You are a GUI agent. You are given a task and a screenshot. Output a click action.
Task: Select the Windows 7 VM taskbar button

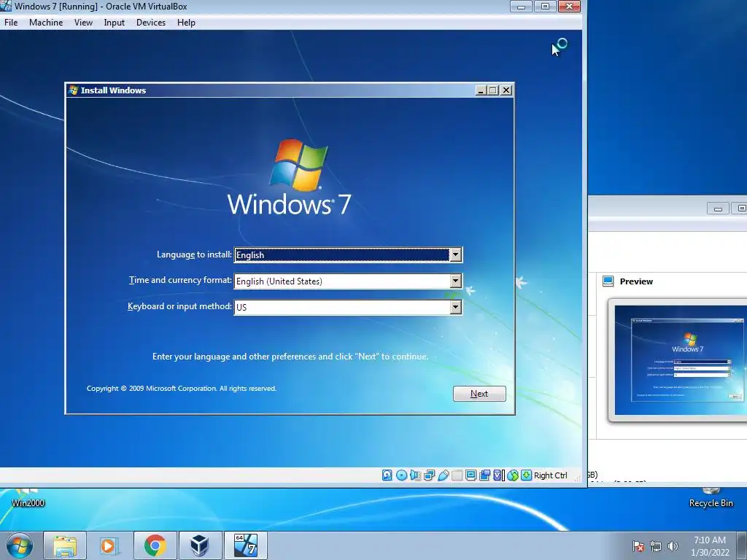point(245,545)
